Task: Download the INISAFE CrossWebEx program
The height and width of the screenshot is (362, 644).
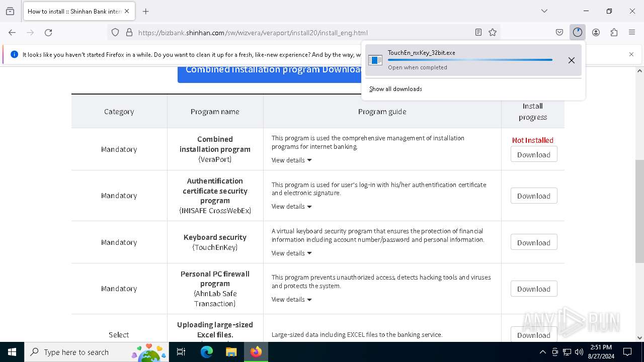Action: (534, 196)
